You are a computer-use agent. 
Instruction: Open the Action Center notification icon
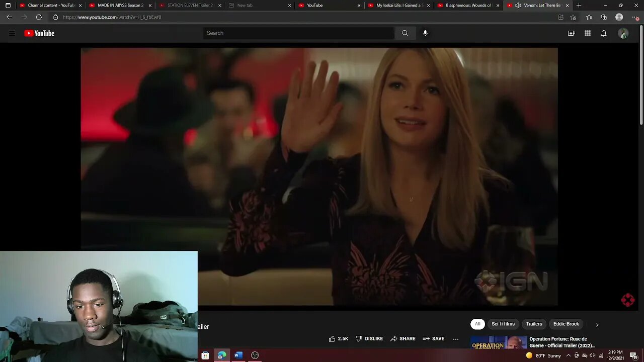point(634,355)
